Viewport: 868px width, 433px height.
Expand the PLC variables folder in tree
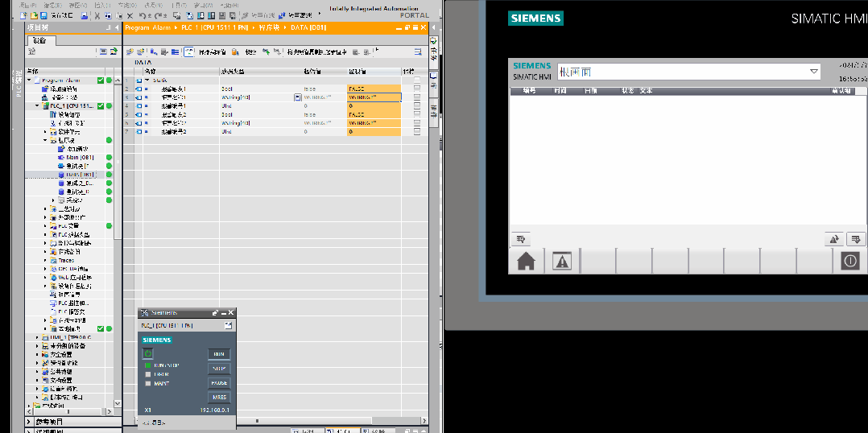(45, 225)
